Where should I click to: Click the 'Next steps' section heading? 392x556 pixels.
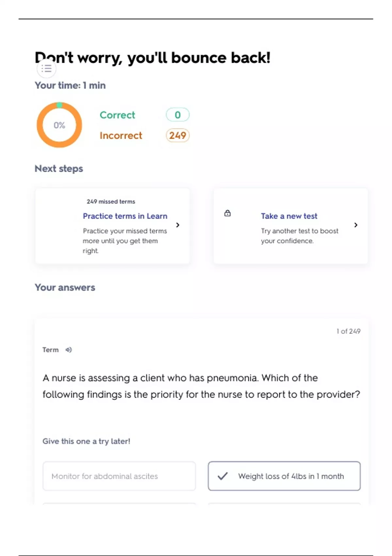coord(59,169)
